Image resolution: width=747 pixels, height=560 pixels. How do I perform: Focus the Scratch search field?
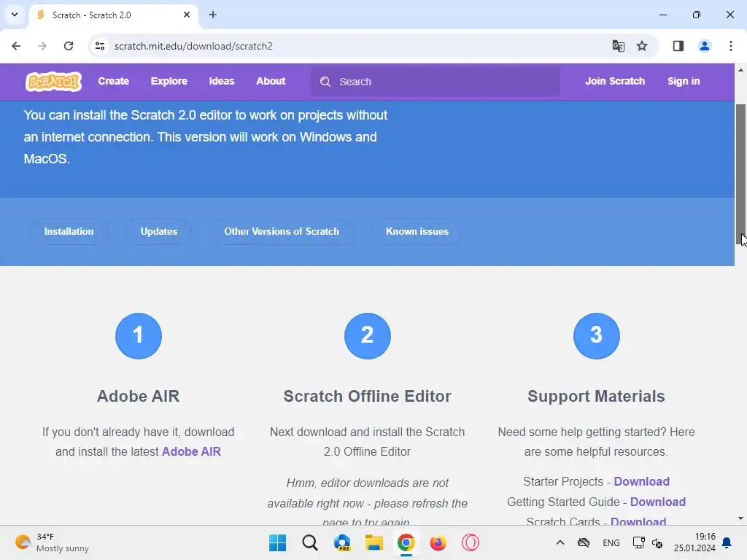[x=436, y=82]
